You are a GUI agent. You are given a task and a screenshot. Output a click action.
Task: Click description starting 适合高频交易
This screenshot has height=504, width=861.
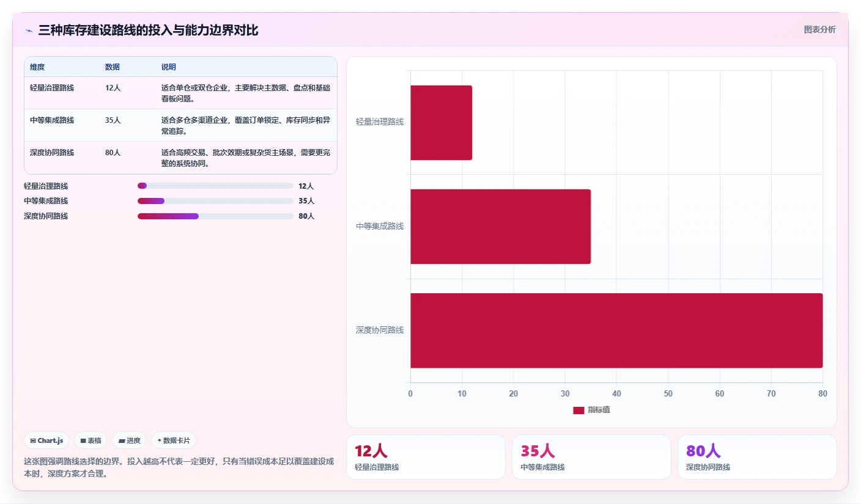click(246, 158)
